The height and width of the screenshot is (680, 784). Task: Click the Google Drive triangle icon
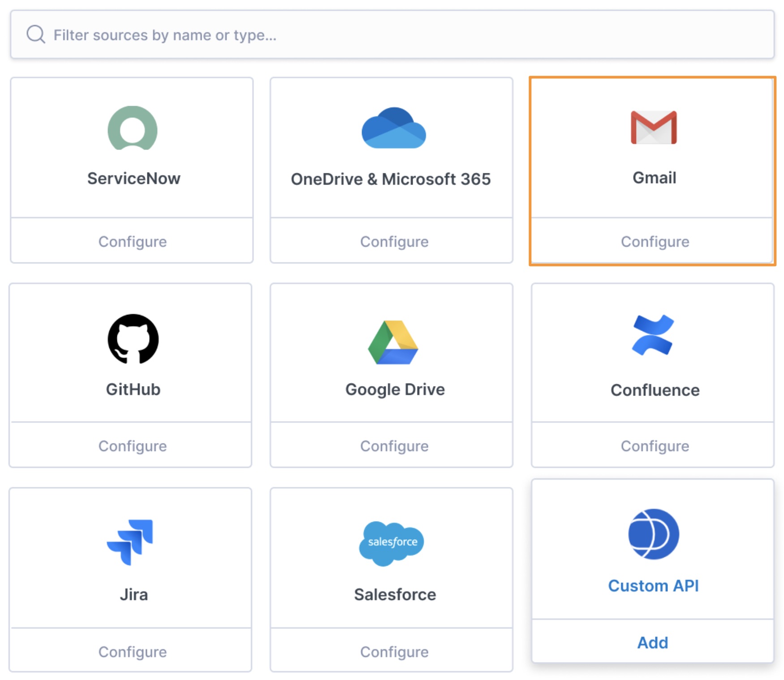393,342
